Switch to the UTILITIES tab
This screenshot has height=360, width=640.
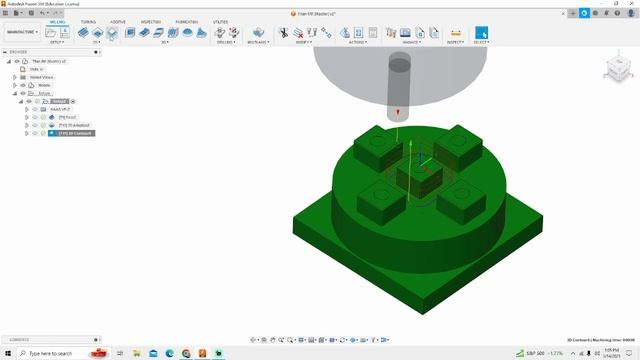220,22
